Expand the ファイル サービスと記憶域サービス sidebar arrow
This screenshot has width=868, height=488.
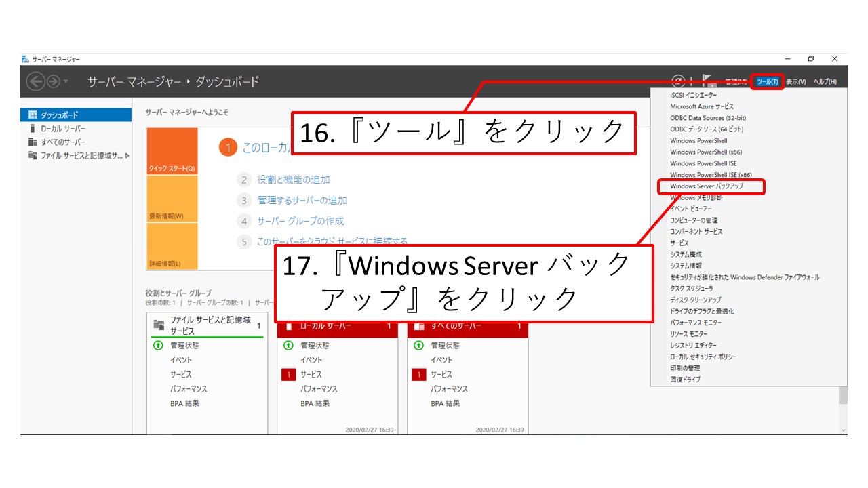tap(127, 156)
